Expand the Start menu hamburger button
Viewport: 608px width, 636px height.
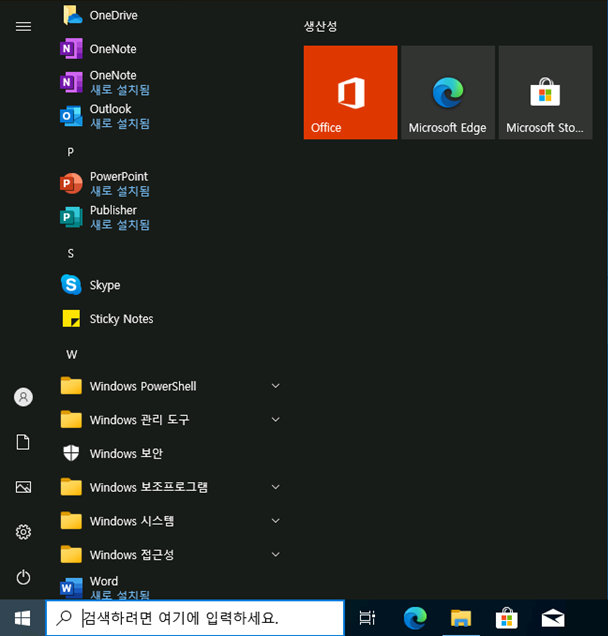click(23, 27)
